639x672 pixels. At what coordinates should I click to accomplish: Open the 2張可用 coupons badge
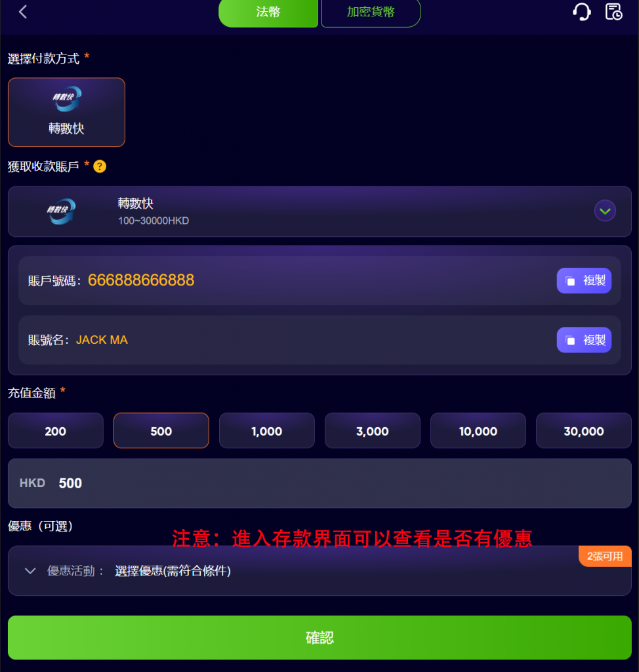coord(605,556)
